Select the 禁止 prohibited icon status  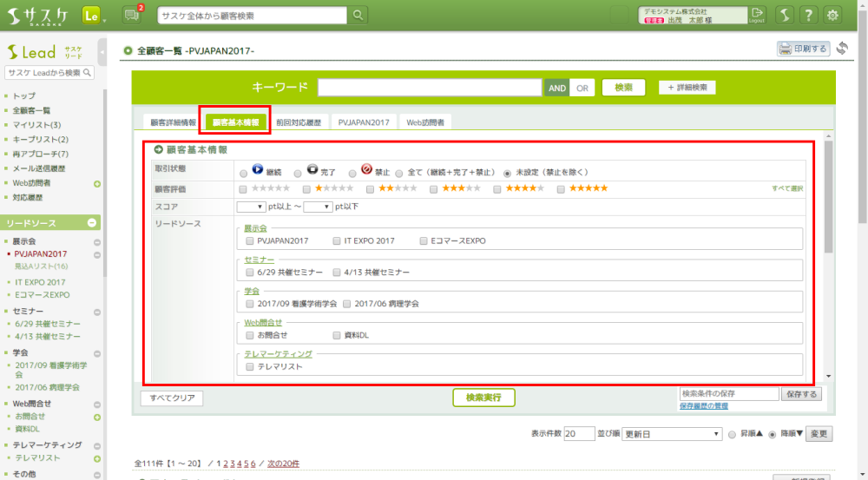click(x=366, y=169)
